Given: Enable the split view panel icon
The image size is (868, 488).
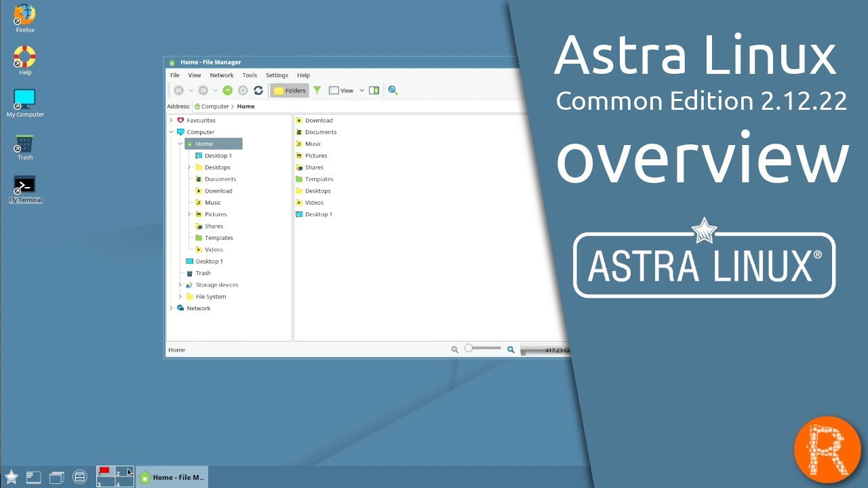Looking at the screenshot, I should click(374, 89).
